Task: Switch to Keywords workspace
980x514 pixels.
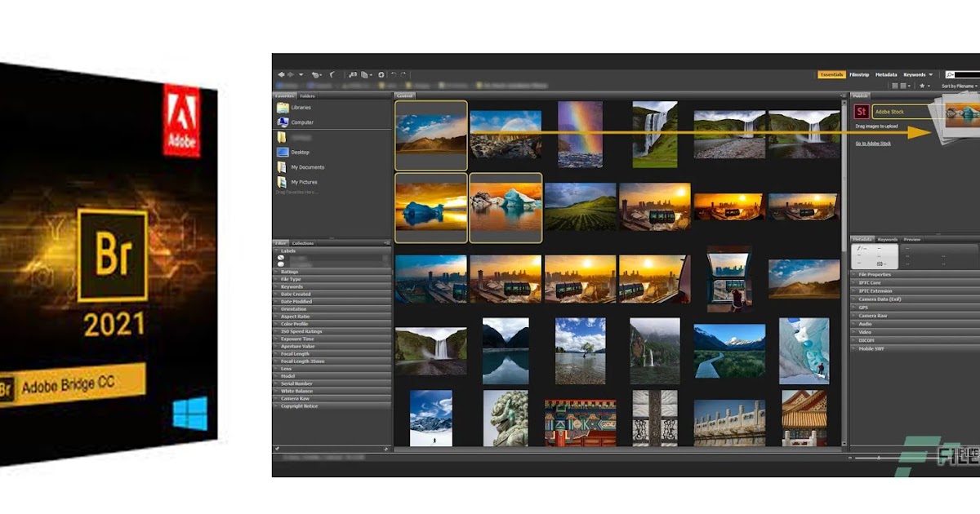Action: 914,75
